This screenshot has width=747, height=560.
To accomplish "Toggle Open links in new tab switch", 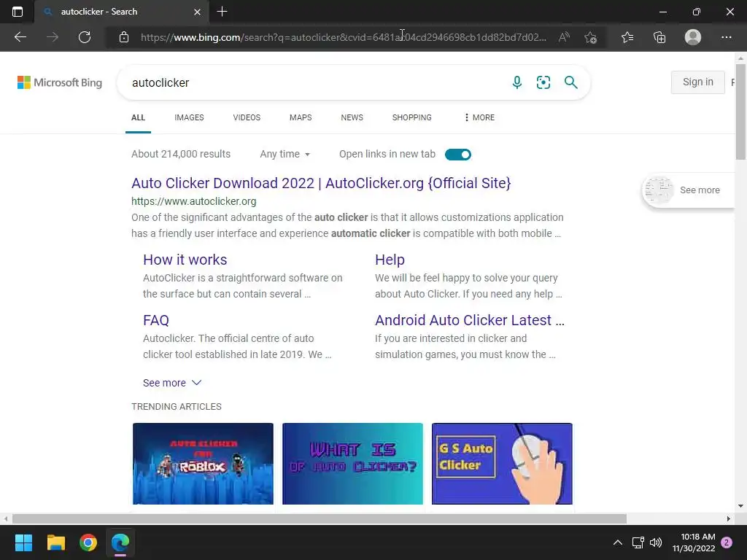I will tap(458, 155).
